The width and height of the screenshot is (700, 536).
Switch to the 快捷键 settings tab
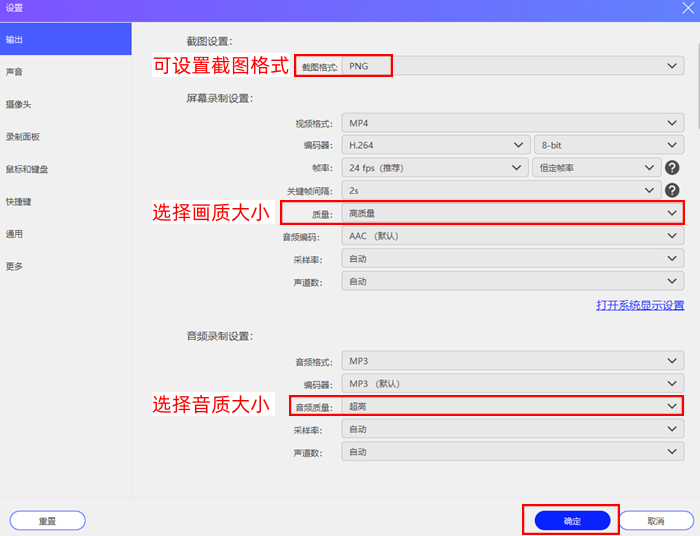click(66, 202)
